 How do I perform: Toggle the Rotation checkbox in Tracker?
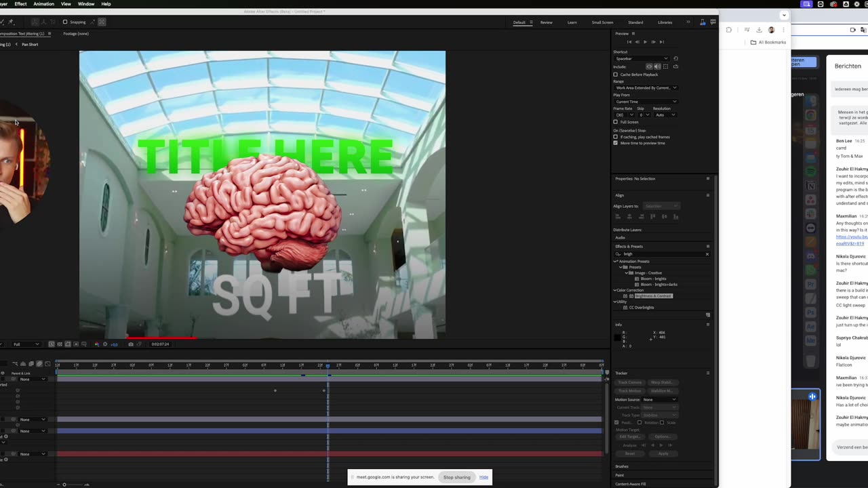639,422
